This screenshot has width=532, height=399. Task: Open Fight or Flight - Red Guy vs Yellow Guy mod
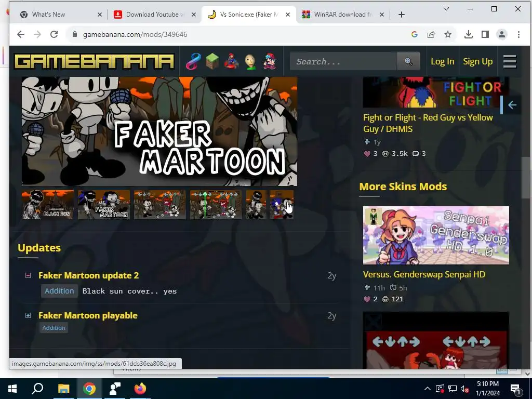point(428,123)
